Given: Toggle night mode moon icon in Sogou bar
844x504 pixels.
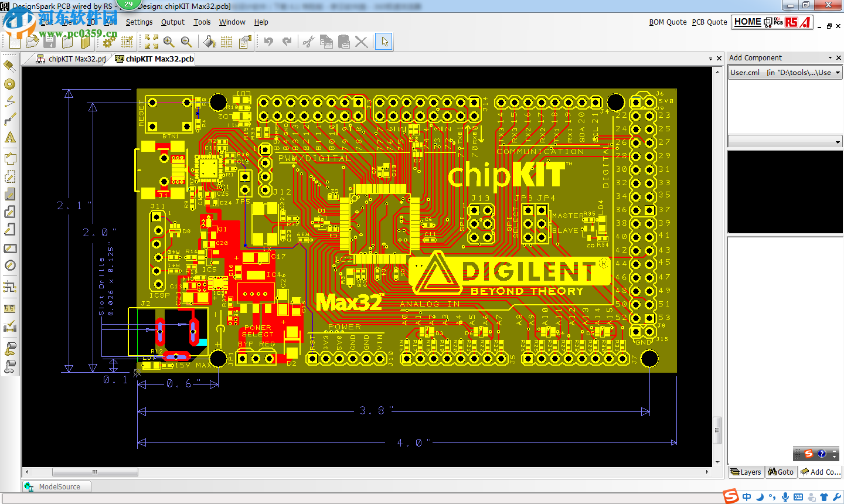Looking at the screenshot, I should (x=760, y=496).
